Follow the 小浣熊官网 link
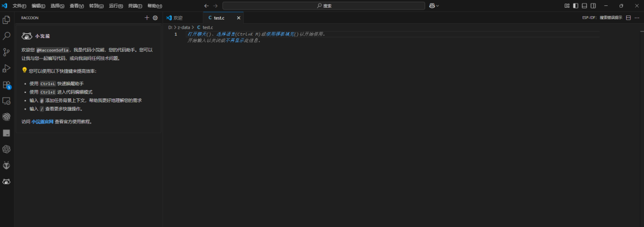Image resolution: width=644 pixels, height=227 pixels. tap(42, 122)
